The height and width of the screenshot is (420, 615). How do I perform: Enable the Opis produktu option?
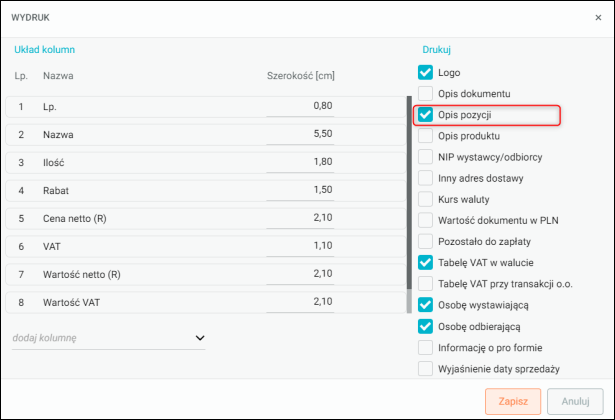pos(426,136)
